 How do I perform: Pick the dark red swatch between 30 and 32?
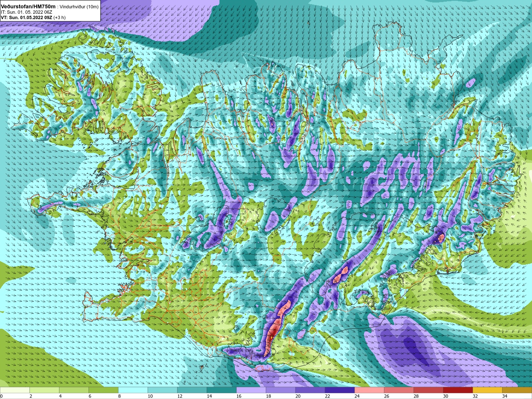(458, 390)
